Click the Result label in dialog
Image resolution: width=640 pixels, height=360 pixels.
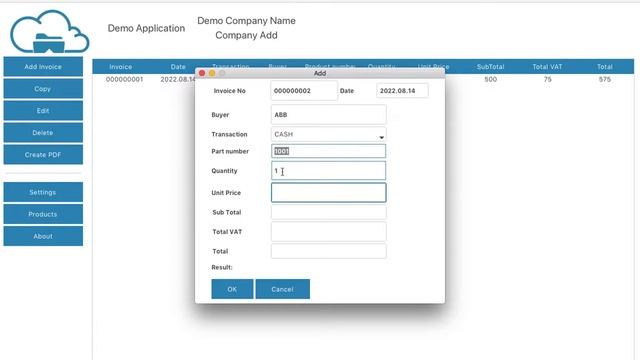click(222, 267)
